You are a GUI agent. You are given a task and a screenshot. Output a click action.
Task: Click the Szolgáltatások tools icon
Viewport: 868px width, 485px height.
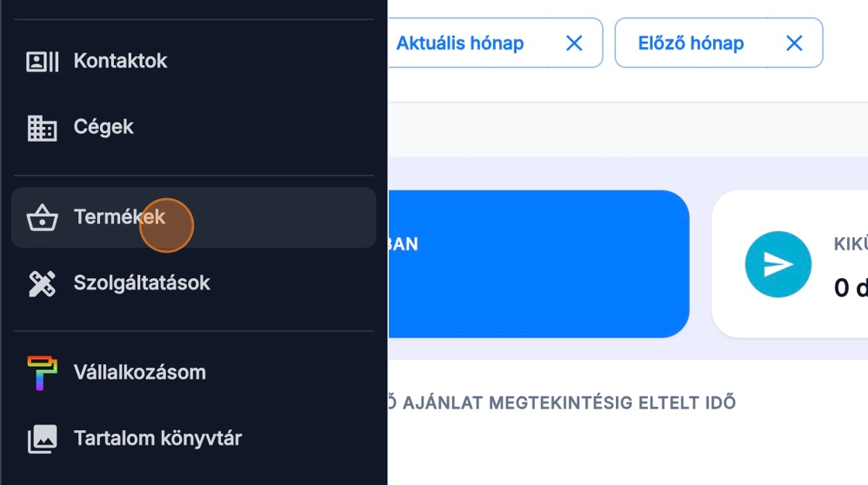coord(43,284)
